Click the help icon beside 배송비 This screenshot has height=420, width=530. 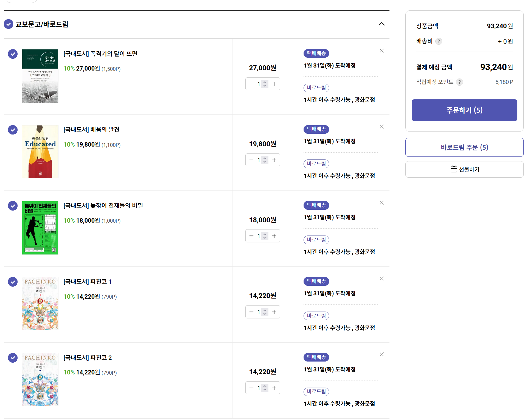[x=439, y=41]
